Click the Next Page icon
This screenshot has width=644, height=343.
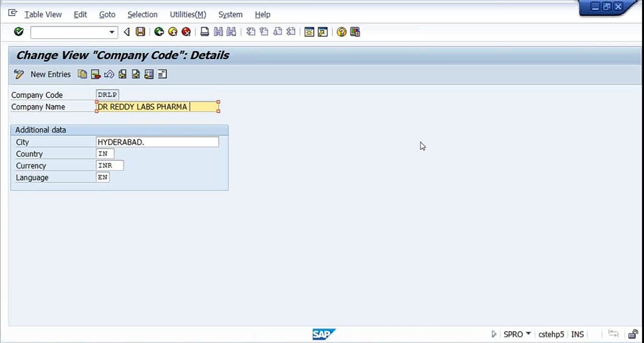pos(277,32)
